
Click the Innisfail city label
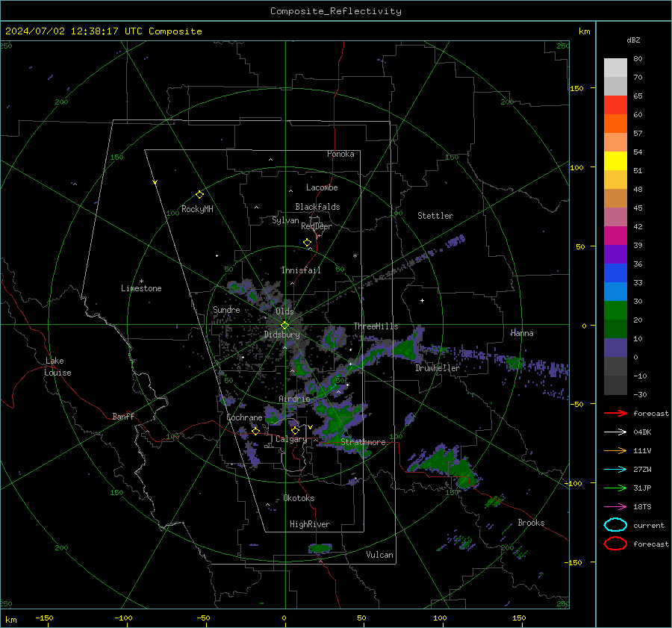pyautogui.click(x=301, y=270)
